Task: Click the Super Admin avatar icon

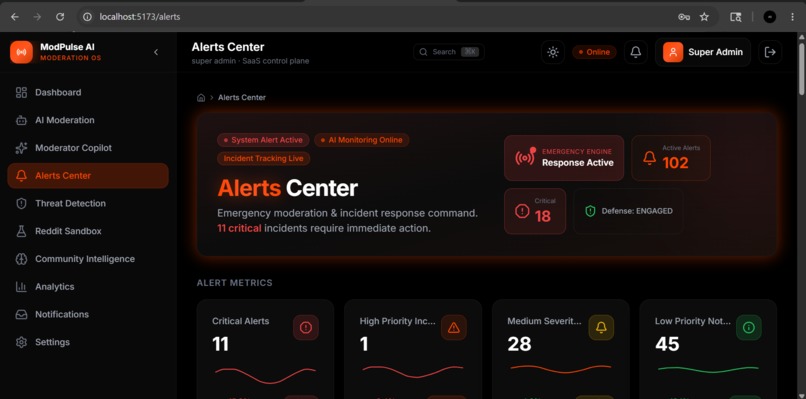Action: (x=673, y=52)
